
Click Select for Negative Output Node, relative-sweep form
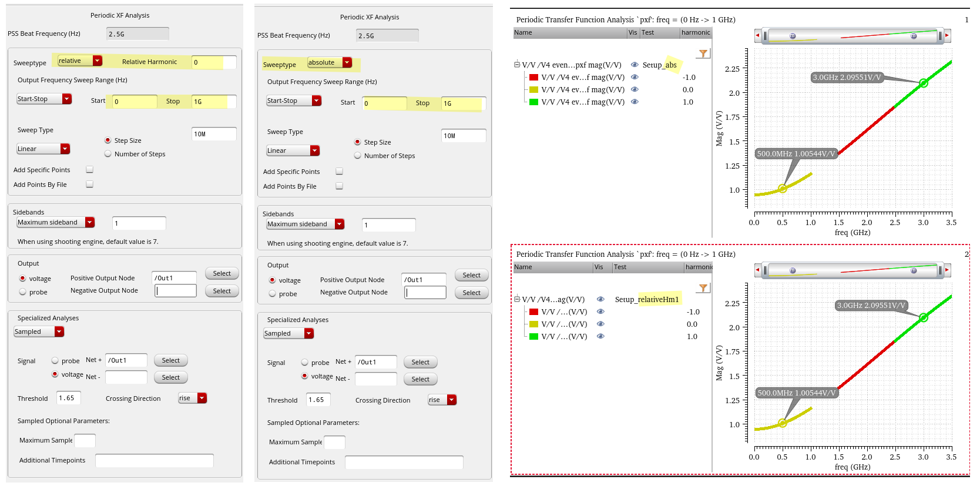[x=222, y=291]
